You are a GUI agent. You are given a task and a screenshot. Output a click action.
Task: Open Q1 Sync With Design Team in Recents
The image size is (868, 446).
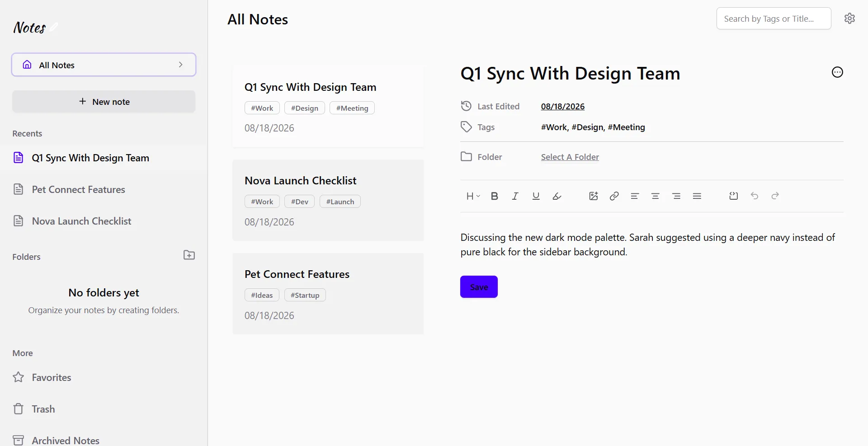104,158
